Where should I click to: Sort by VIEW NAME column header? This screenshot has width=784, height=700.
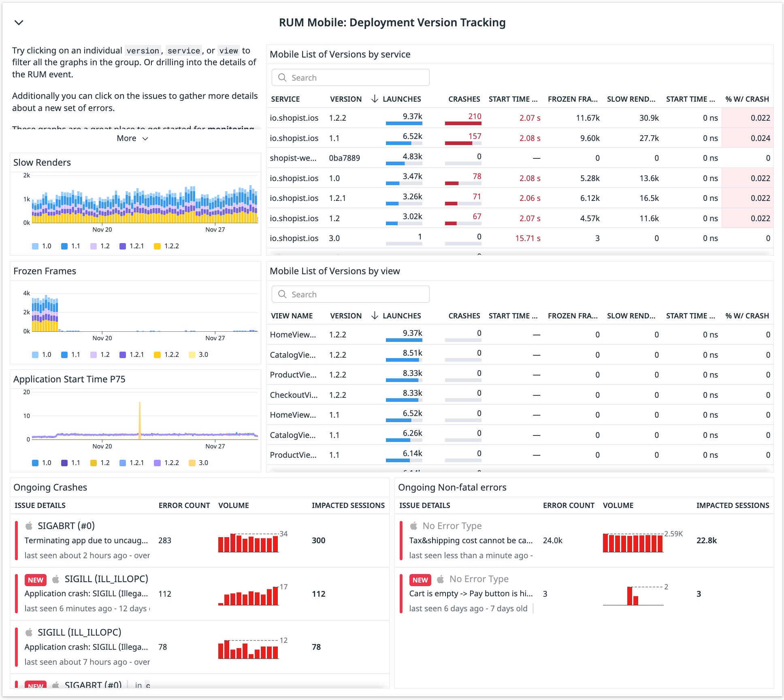point(292,316)
